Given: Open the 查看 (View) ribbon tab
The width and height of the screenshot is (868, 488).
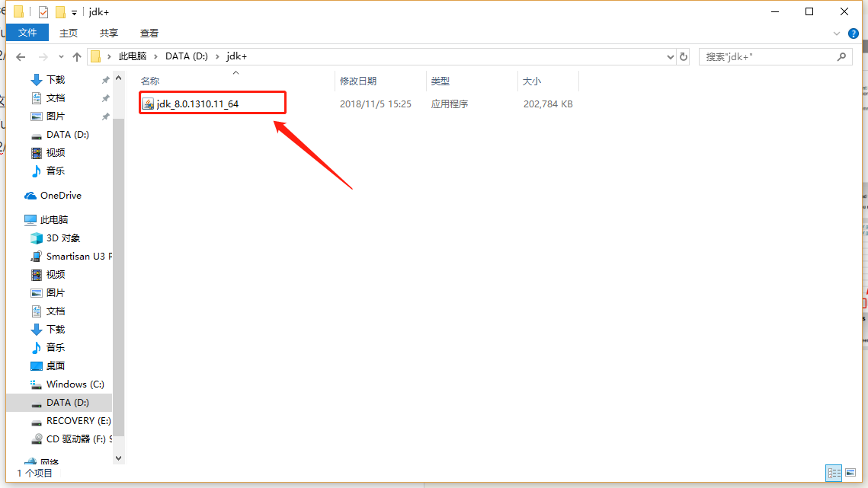Looking at the screenshot, I should point(148,33).
